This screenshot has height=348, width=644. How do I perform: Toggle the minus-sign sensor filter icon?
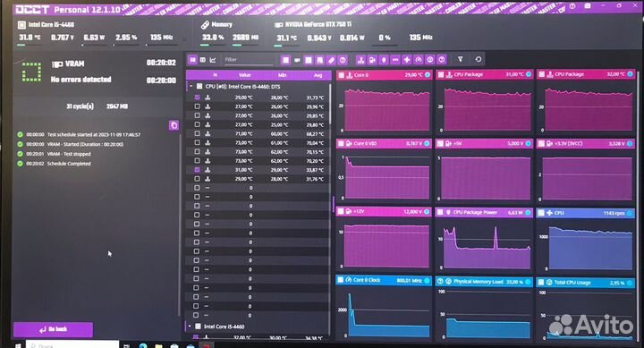point(395,60)
